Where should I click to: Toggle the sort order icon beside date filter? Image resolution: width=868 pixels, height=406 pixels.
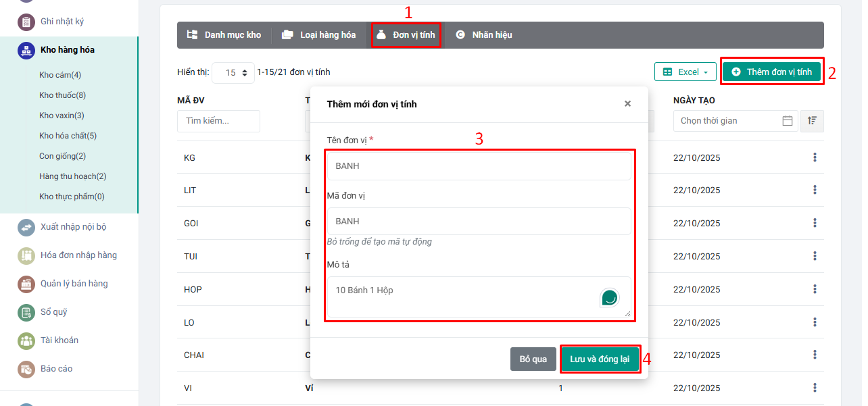tap(812, 121)
